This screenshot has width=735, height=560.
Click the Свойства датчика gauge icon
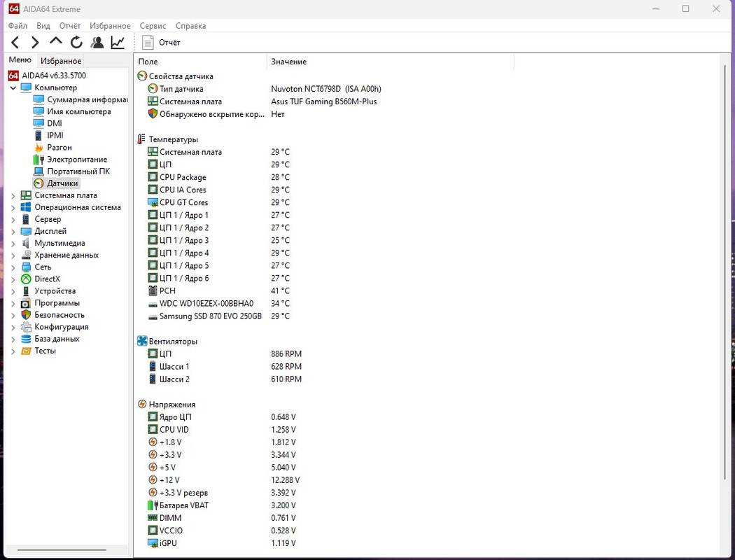click(141, 76)
